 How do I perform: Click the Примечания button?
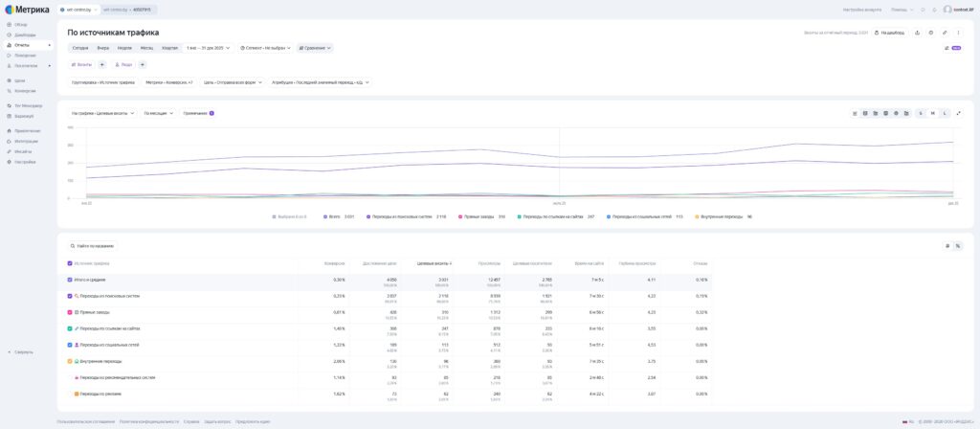198,113
